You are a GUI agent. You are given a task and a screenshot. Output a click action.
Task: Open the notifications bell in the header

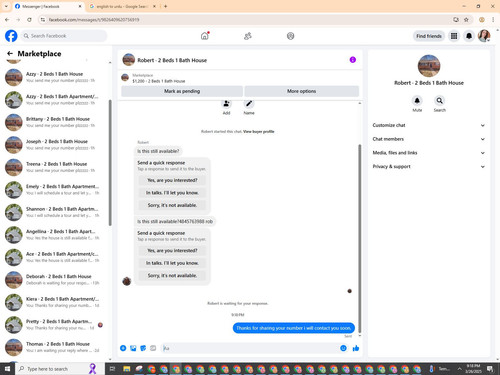[469, 36]
